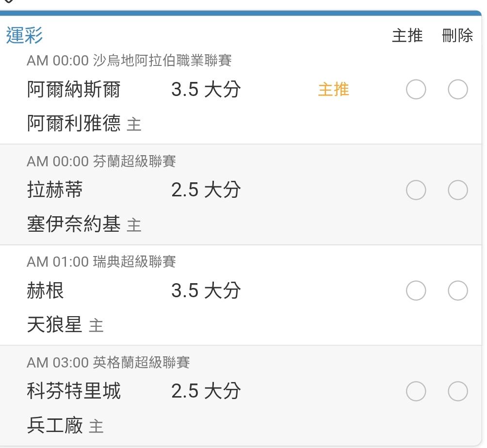
Task: Open home team 塞伊奈約基
Action: 74,224
